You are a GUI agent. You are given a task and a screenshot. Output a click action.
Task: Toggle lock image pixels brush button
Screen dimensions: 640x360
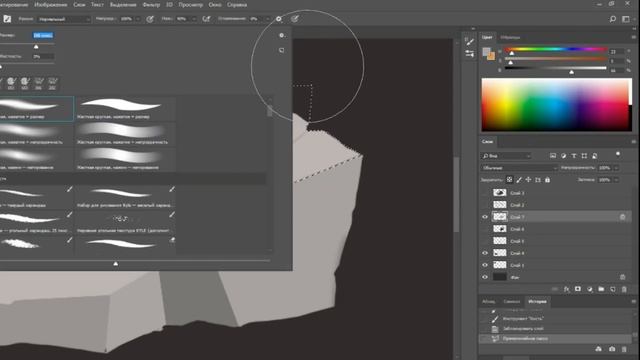(519, 180)
